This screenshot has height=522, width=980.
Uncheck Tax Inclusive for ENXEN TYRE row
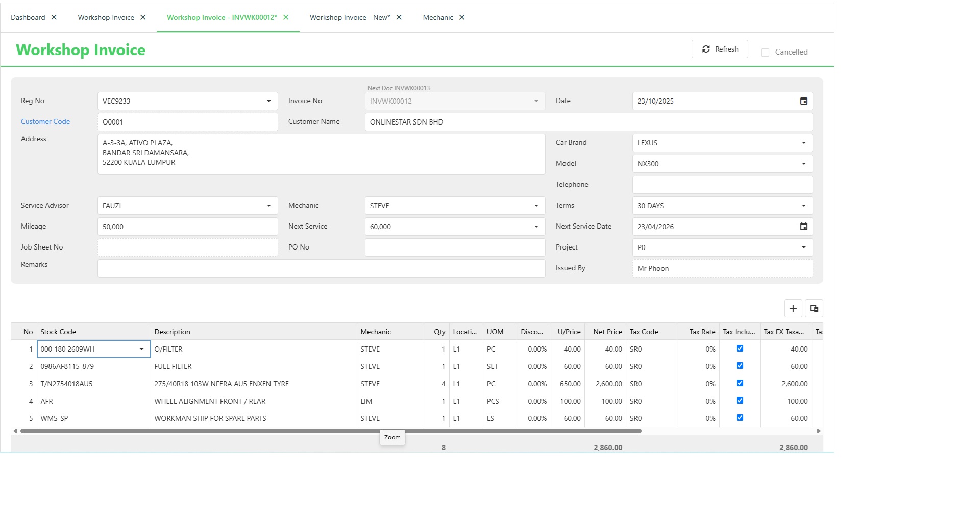pyautogui.click(x=740, y=383)
